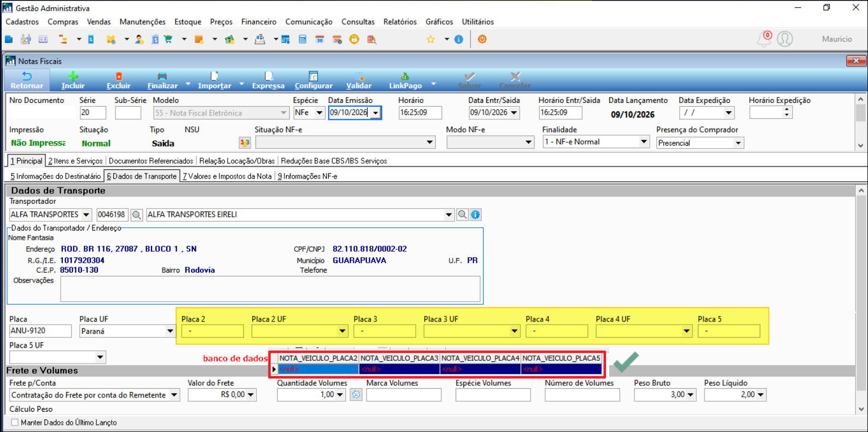Screen dimensions: 868x432
Task: Click Incluir to add a new nota
Action: (x=73, y=80)
